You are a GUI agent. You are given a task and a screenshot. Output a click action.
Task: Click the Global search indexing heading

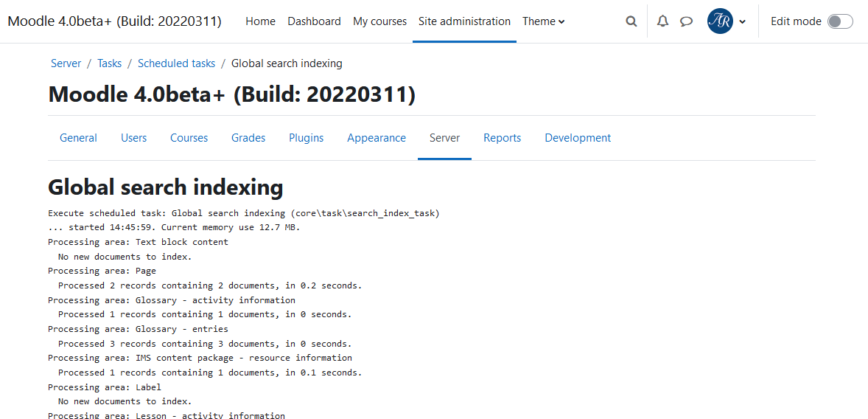click(166, 187)
